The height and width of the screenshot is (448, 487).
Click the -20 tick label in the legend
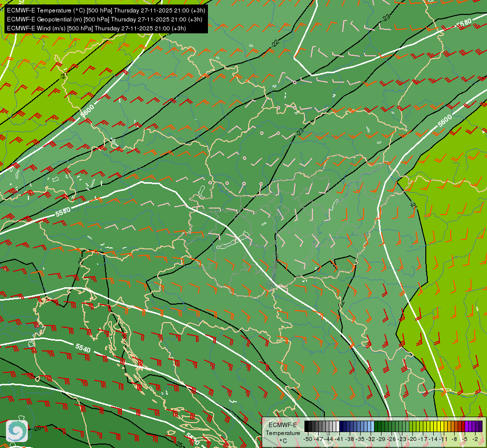pyautogui.click(x=412, y=440)
